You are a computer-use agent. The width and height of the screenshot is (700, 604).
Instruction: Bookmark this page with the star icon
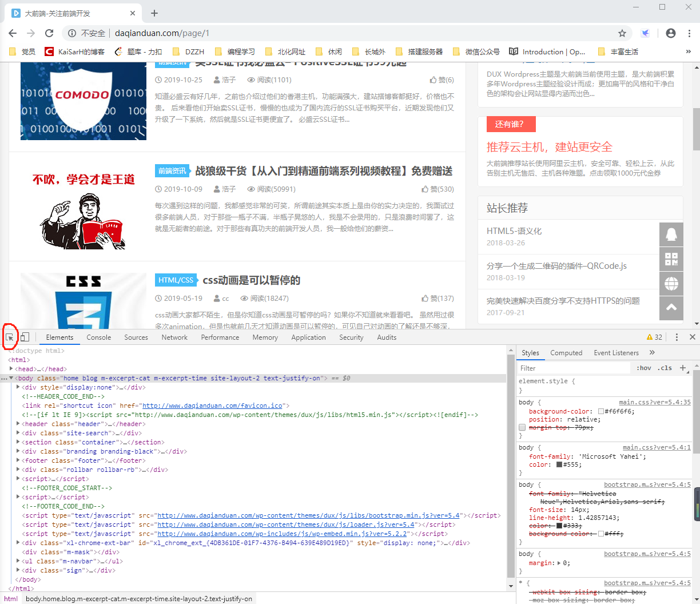622,33
